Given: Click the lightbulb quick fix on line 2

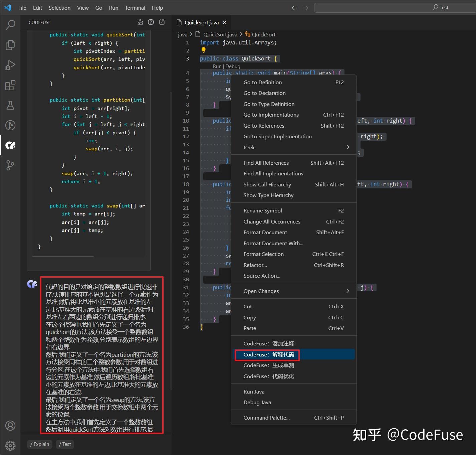Looking at the screenshot, I should [204, 50].
